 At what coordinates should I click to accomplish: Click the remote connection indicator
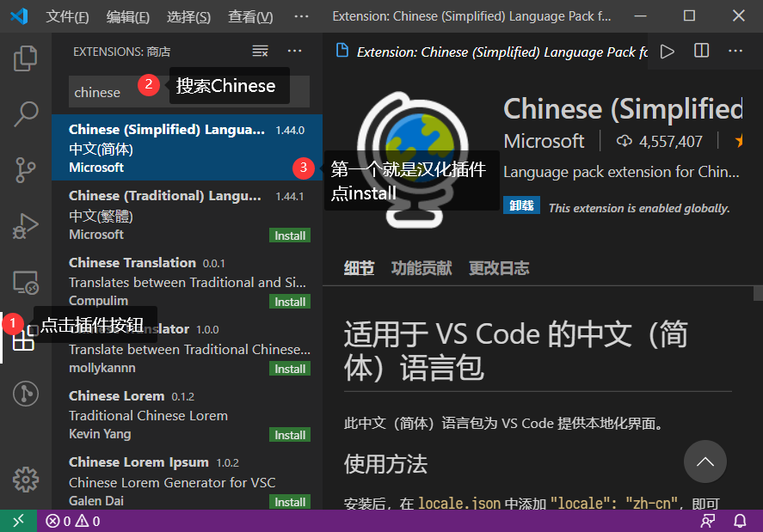coord(17,520)
